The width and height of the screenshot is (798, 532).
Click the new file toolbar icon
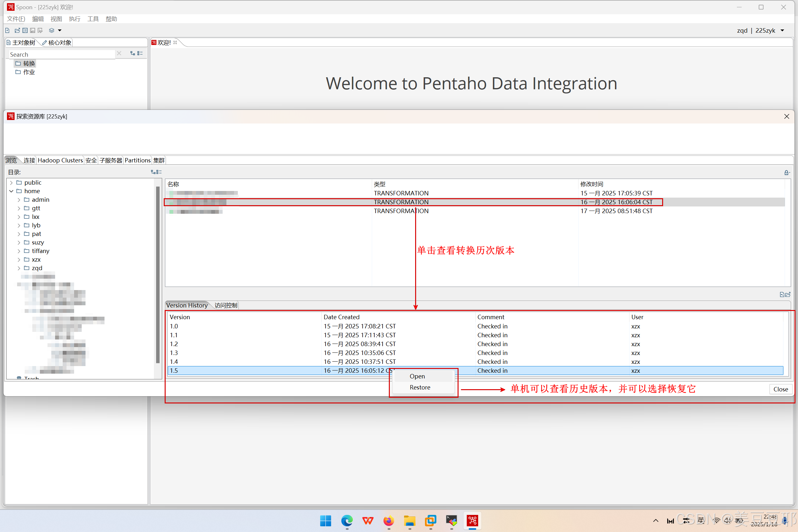[7, 30]
